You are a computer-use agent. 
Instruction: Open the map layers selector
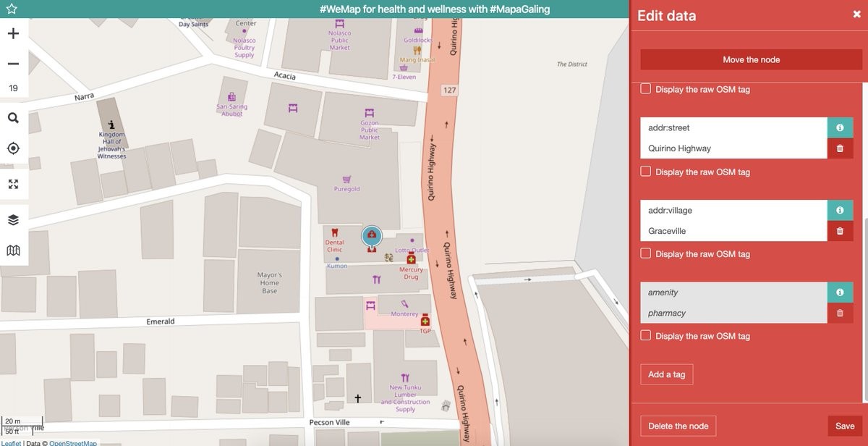[x=14, y=219]
